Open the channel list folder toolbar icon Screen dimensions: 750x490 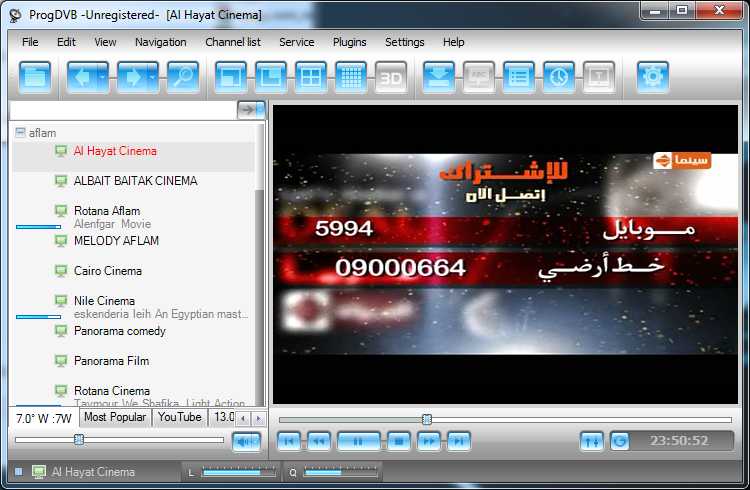point(35,77)
